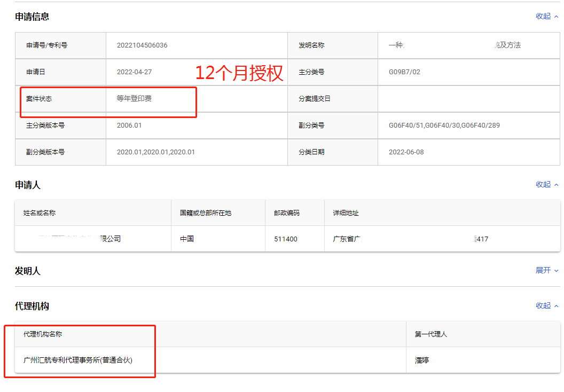Click the applicant company name cell

point(93,239)
